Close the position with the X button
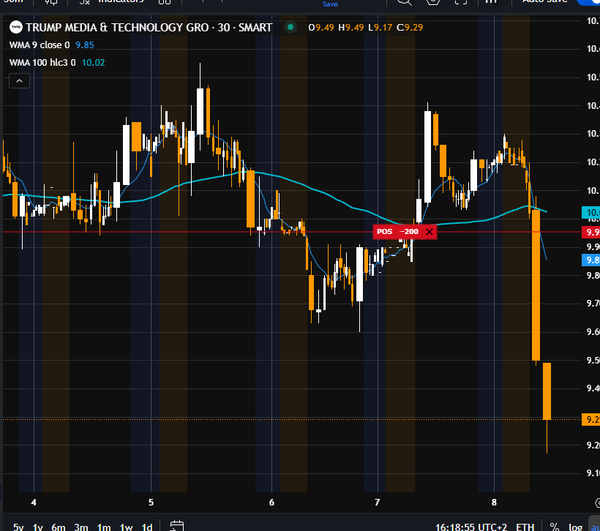Screen dimensions: 600x531 point(430,232)
